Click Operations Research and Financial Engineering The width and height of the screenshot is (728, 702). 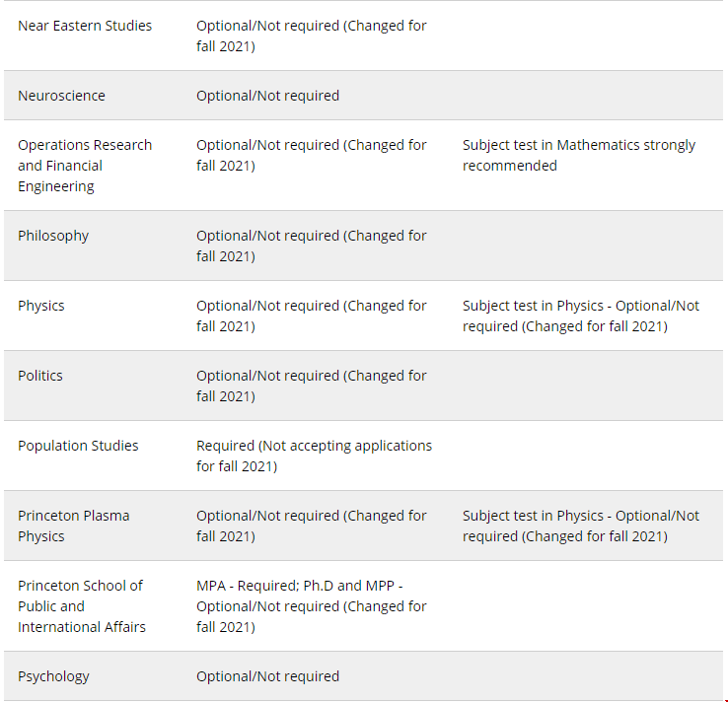tap(85, 166)
